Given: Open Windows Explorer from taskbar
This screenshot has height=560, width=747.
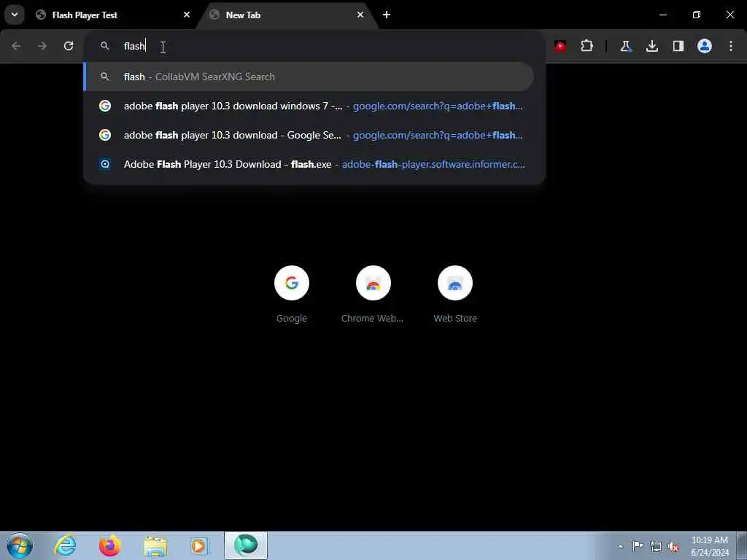Looking at the screenshot, I should [155, 545].
